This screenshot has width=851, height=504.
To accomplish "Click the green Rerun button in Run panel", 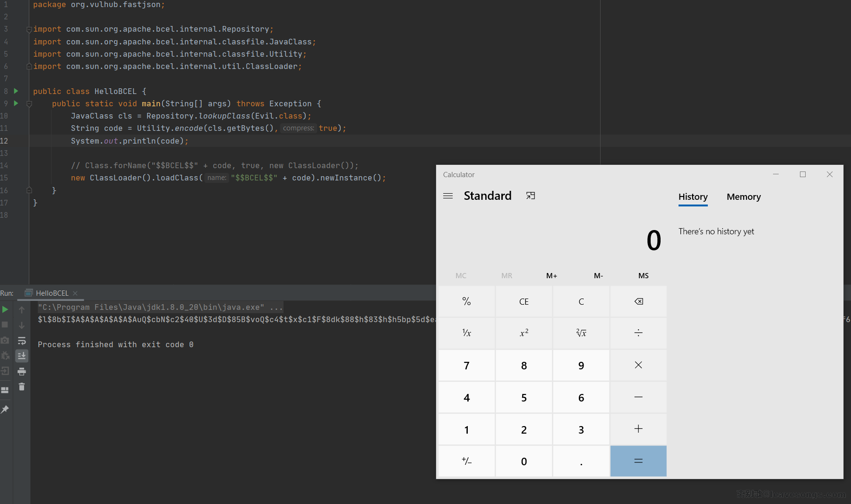I will click(5, 309).
